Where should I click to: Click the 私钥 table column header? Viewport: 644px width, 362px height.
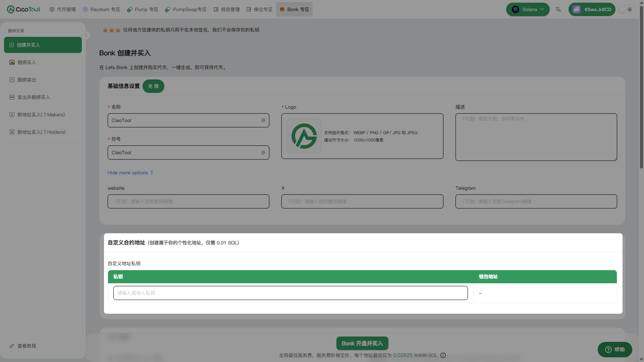(290, 277)
